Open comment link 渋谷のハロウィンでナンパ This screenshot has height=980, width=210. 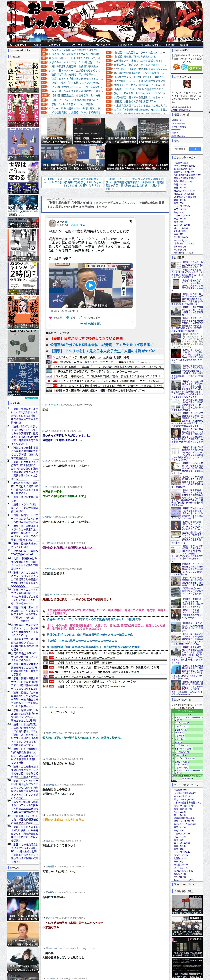click(x=96, y=619)
